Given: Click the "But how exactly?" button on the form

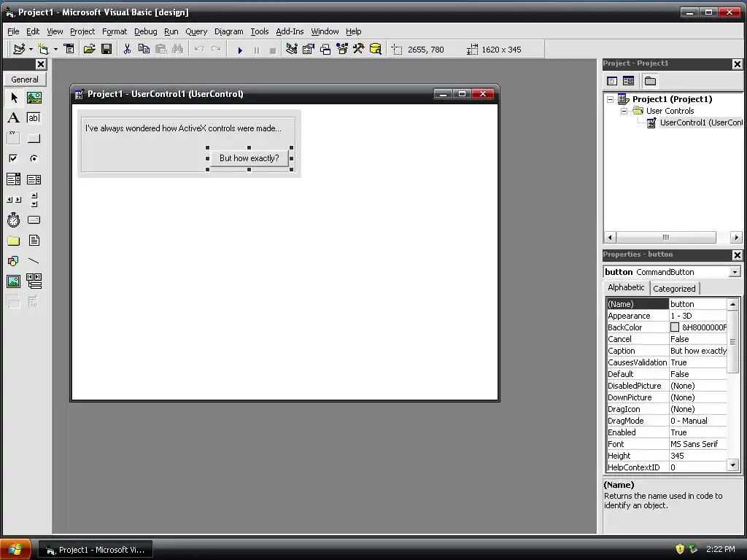Looking at the screenshot, I should point(249,158).
